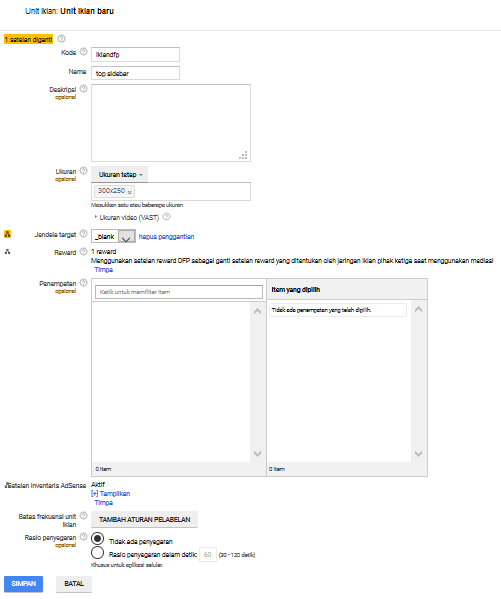Click '1 reward' value text
501x599 pixels.
(104, 251)
